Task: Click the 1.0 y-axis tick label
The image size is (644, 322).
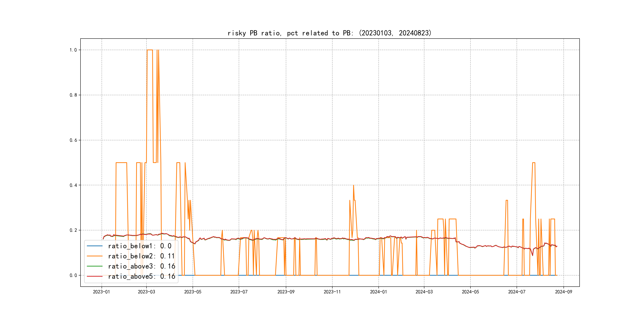Action: (x=73, y=50)
